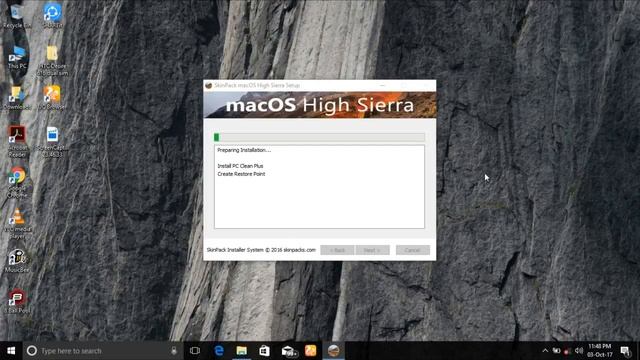The width and height of the screenshot is (640, 360).
Task: Launch 8 Ball Pool desktop shortcut
Action: 17,302
